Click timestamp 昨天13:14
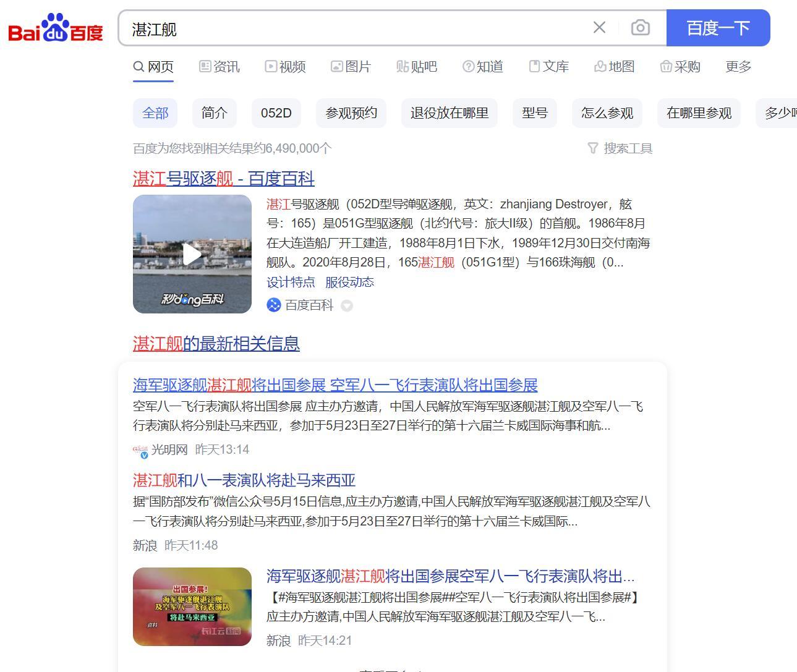The width and height of the screenshot is (797, 672). [222, 449]
